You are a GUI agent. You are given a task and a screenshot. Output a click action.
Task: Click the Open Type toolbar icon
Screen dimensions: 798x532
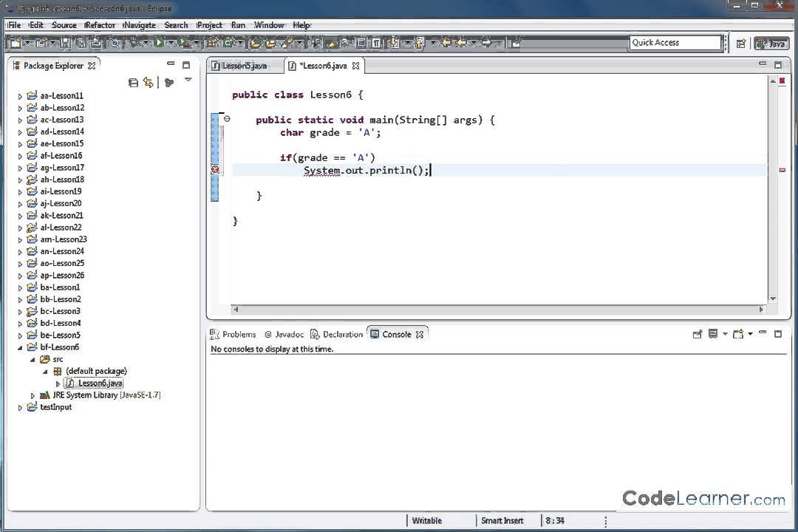(x=256, y=44)
